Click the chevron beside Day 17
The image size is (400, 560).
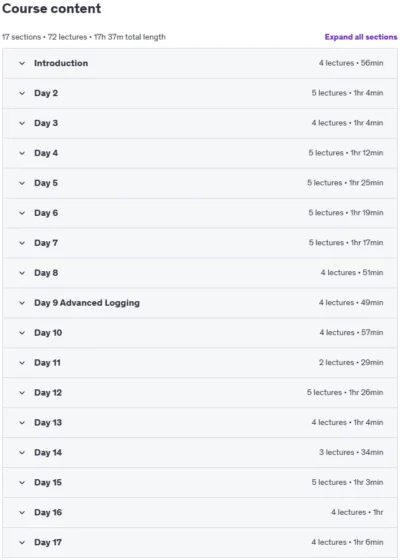pyautogui.click(x=22, y=542)
